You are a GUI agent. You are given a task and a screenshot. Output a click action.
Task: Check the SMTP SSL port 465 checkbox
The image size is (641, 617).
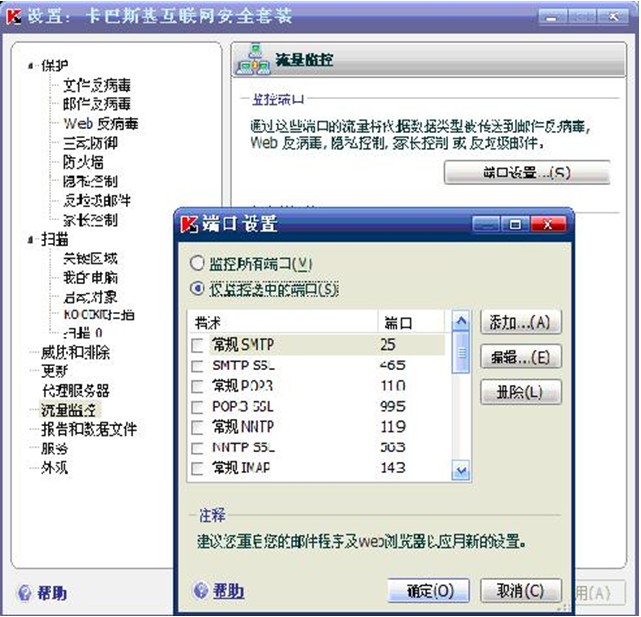(x=197, y=366)
